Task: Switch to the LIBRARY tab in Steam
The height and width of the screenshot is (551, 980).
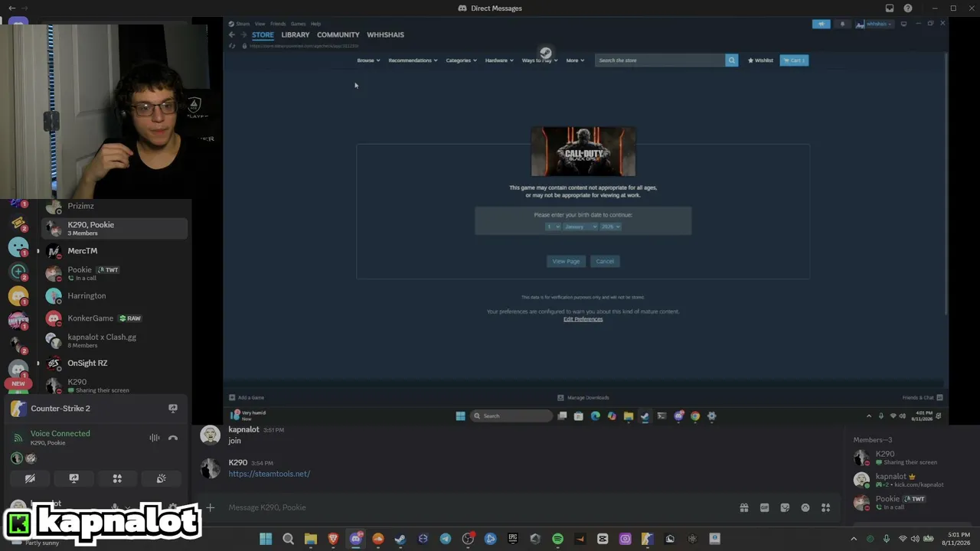Action: (296, 34)
